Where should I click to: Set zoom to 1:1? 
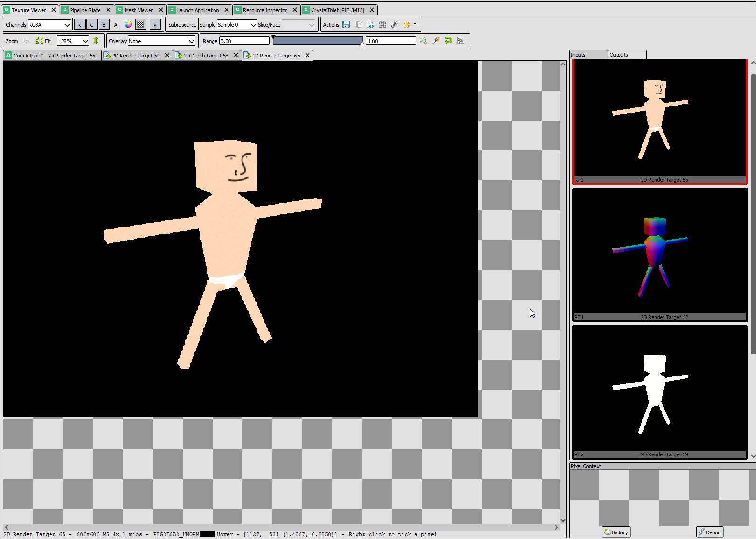tap(26, 41)
